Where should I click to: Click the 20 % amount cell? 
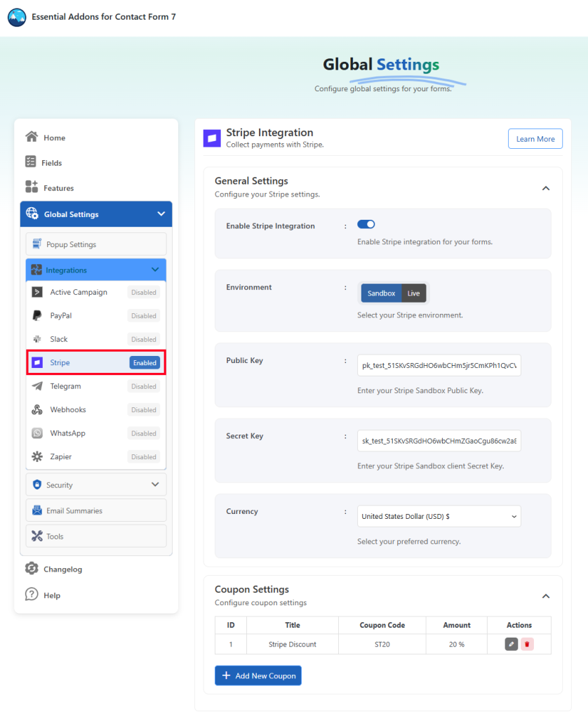tap(457, 645)
